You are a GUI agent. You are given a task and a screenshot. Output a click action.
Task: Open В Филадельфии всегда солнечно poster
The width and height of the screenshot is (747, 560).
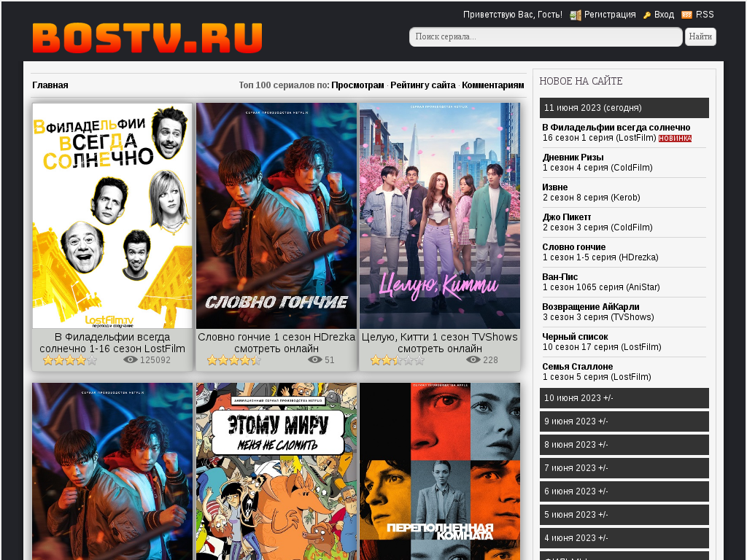pos(112,216)
